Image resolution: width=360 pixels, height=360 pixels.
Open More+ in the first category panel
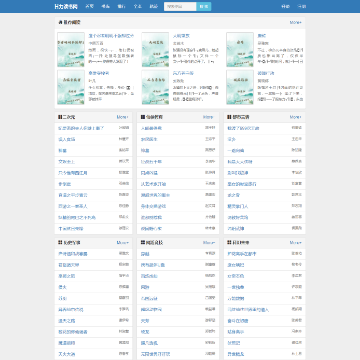(122, 117)
